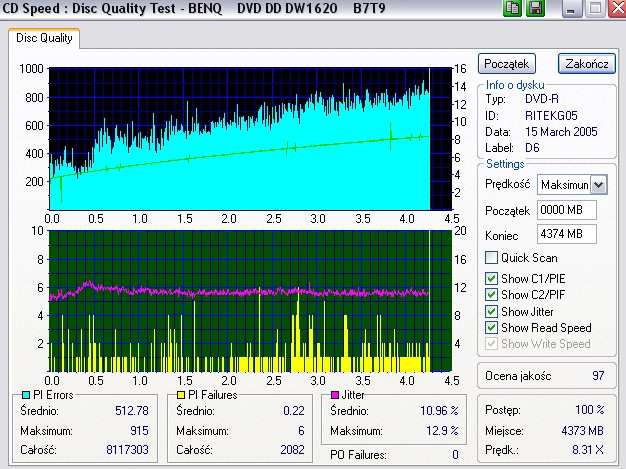Click the Postęp value 100 %

(590, 410)
